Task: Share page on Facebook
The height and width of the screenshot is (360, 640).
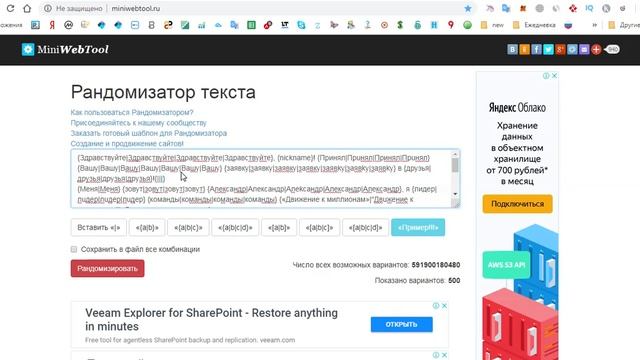Action: [536, 49]
